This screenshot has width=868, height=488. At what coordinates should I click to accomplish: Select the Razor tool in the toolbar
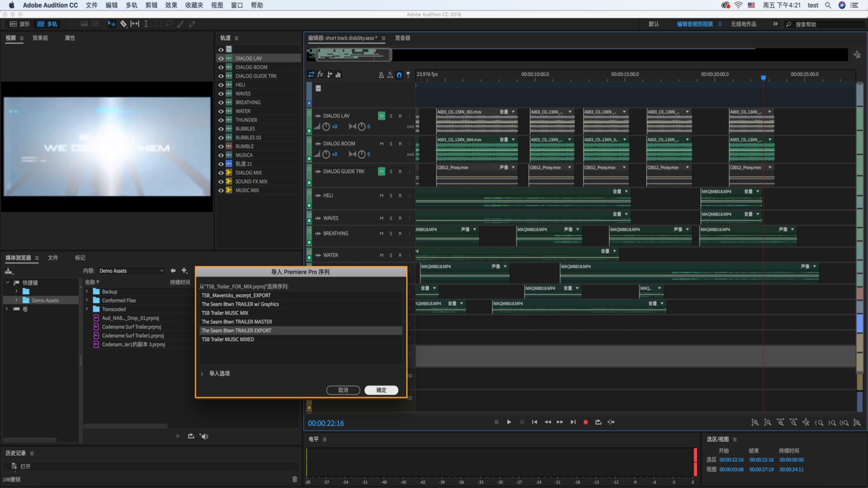[123, 23]
